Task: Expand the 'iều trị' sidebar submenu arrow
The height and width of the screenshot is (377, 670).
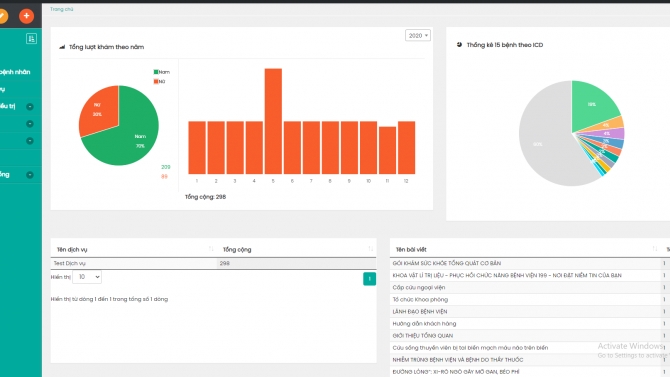Action: coord(30,106)
